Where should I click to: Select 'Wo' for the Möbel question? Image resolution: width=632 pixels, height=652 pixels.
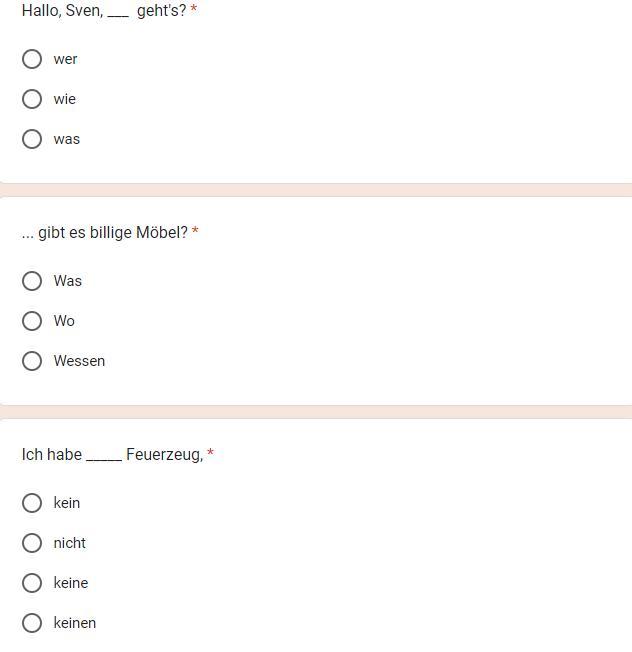click(x=32, y=321)
